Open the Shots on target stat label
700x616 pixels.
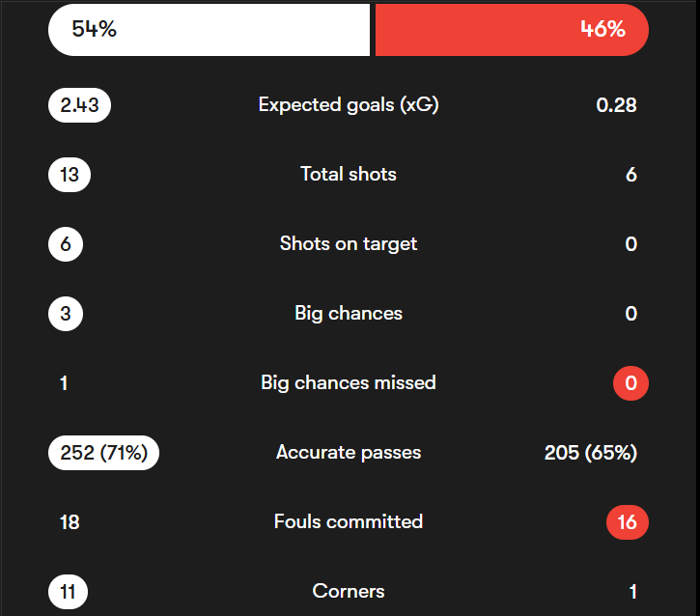click(349, 244)
